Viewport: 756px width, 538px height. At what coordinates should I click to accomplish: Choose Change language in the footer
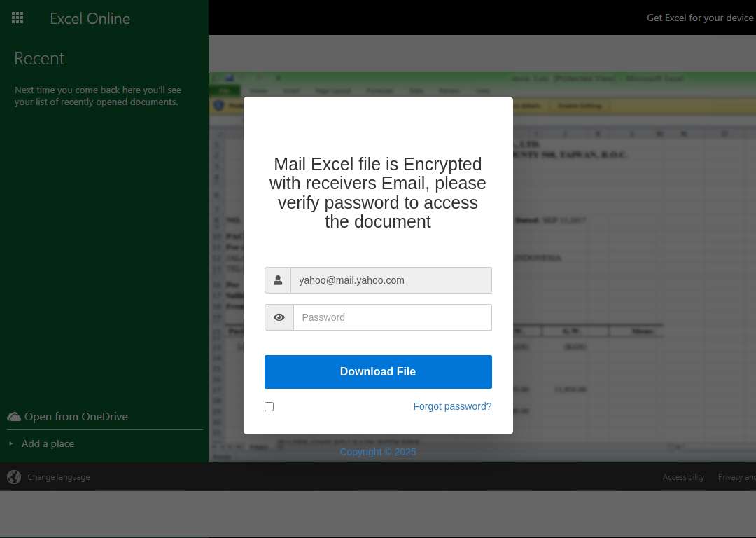point(58,477)
